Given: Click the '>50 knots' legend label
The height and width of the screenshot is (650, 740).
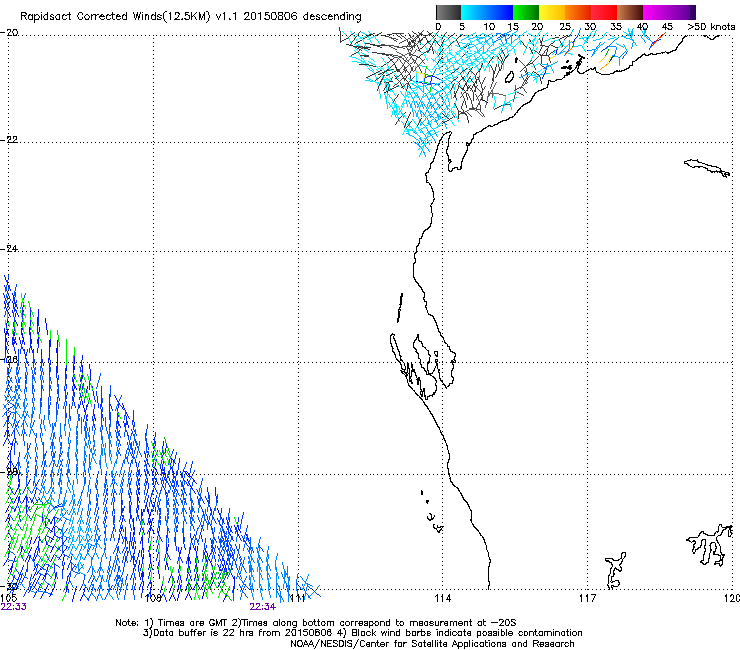Looking at the screenshot, I should tap(711, 27).
